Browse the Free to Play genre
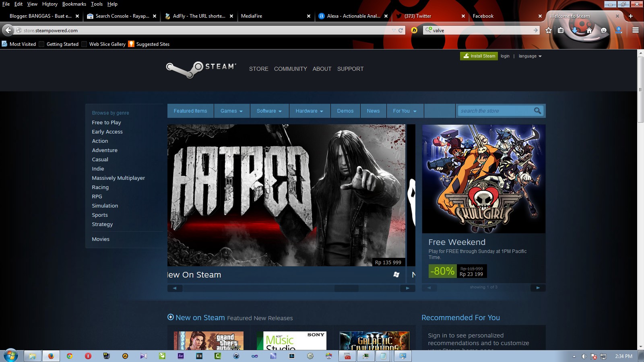The height and width of the screenshot is (362, 644). click(x=106, y=122)
